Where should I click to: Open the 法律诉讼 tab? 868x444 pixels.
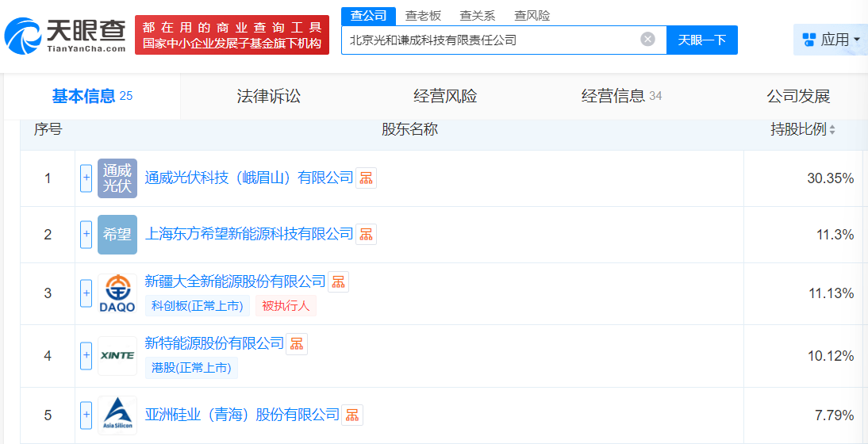coord(268,96)
